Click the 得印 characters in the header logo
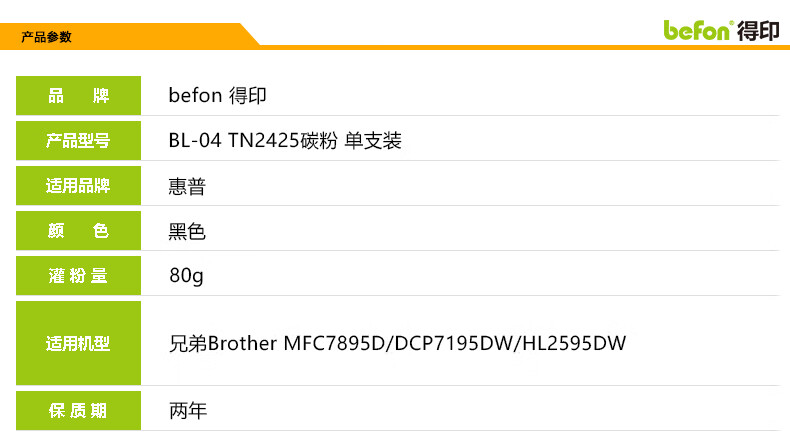Screen dimensions: 790x444 coord(757,30)
